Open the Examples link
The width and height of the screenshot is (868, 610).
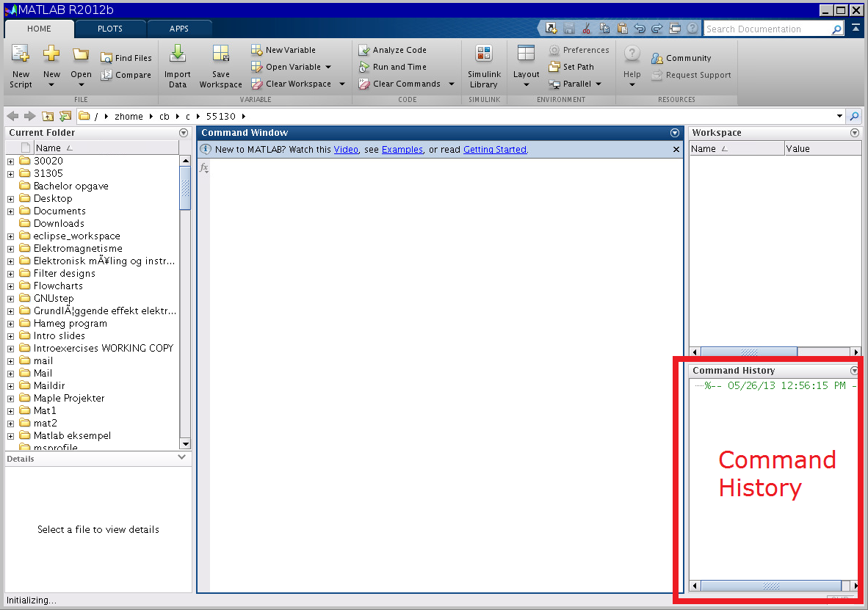point(402,150)
